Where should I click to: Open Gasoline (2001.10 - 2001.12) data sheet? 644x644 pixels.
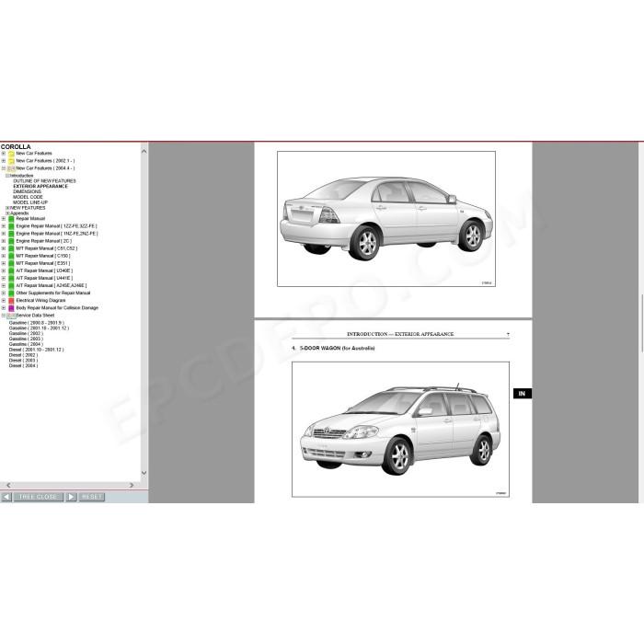(x=39, y=328)
